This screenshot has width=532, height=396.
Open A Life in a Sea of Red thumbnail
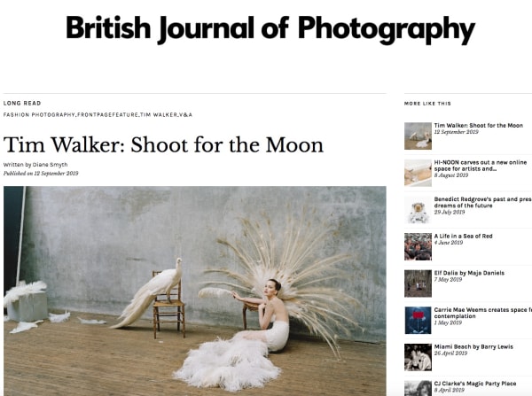click(418, 247)
